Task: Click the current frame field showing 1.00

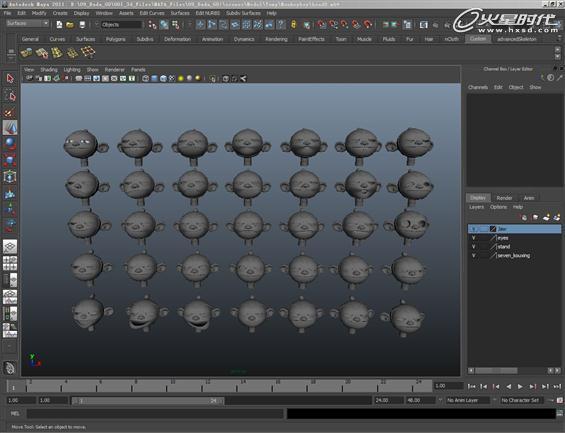Action: 448,386
